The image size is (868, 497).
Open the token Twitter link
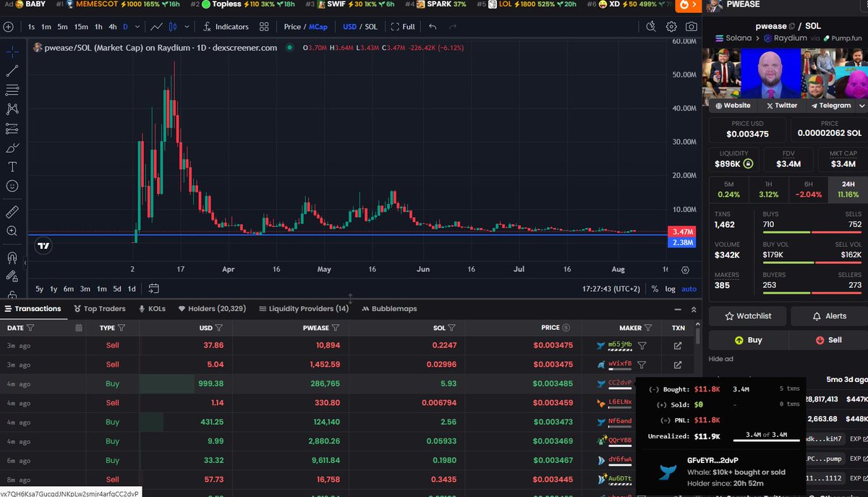(781, 106)
